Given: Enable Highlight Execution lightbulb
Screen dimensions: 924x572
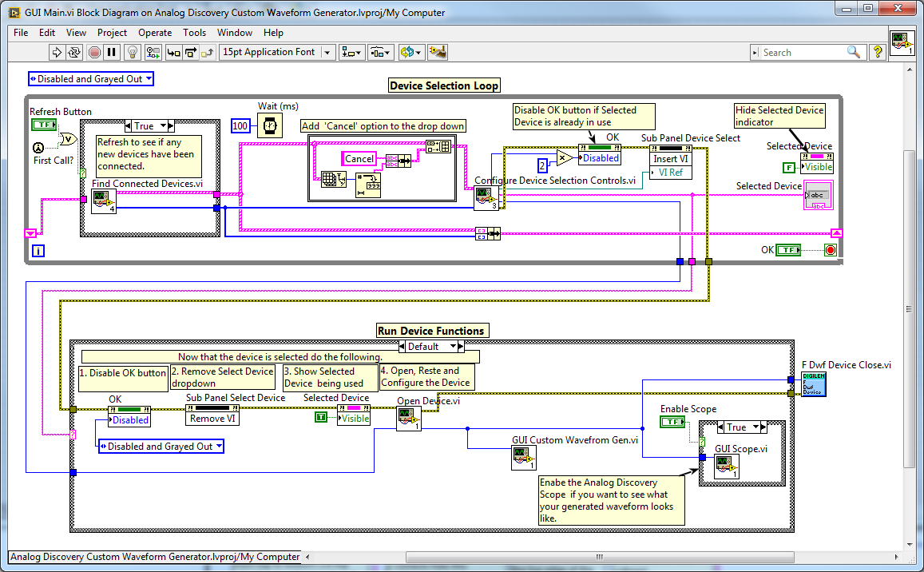Looking at the screenshot, I should tap(132, 51).
